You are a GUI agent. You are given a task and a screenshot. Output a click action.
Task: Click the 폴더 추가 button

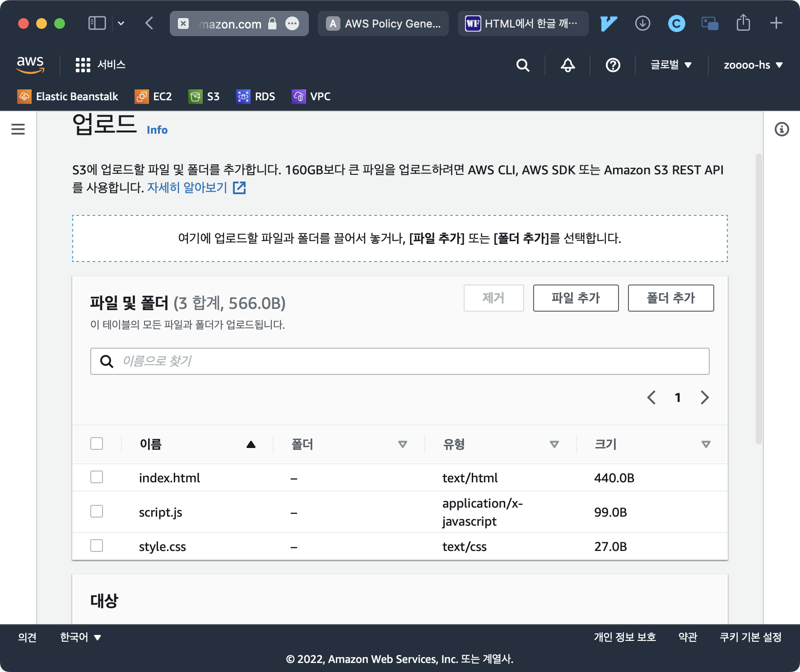(671, 298)
